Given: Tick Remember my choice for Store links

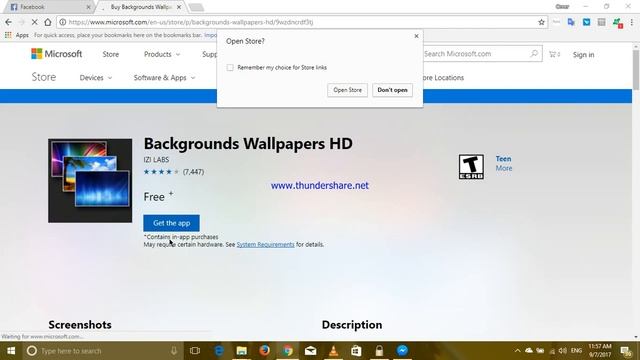Looking at the screenshot, I should [x=230, y=67].
